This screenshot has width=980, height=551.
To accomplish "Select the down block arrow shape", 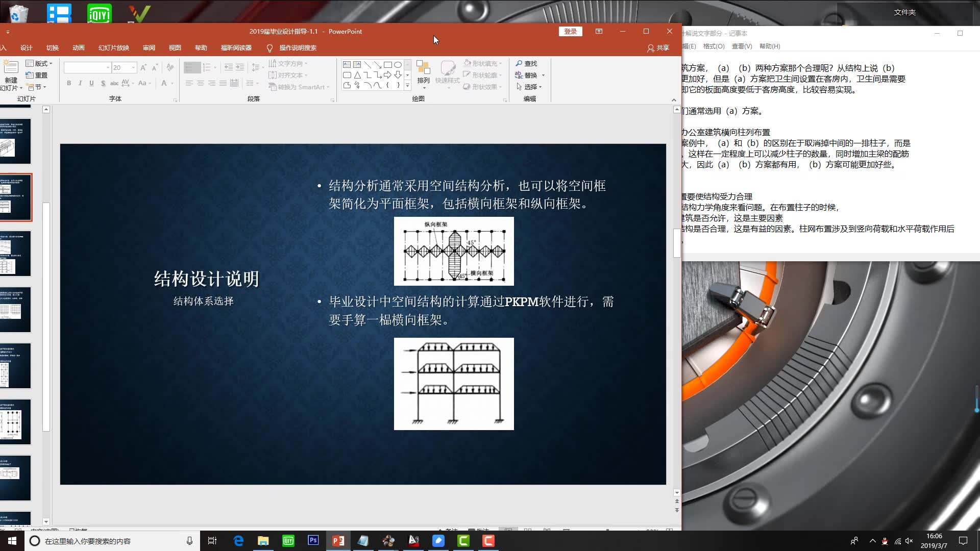I will point(398,75).
